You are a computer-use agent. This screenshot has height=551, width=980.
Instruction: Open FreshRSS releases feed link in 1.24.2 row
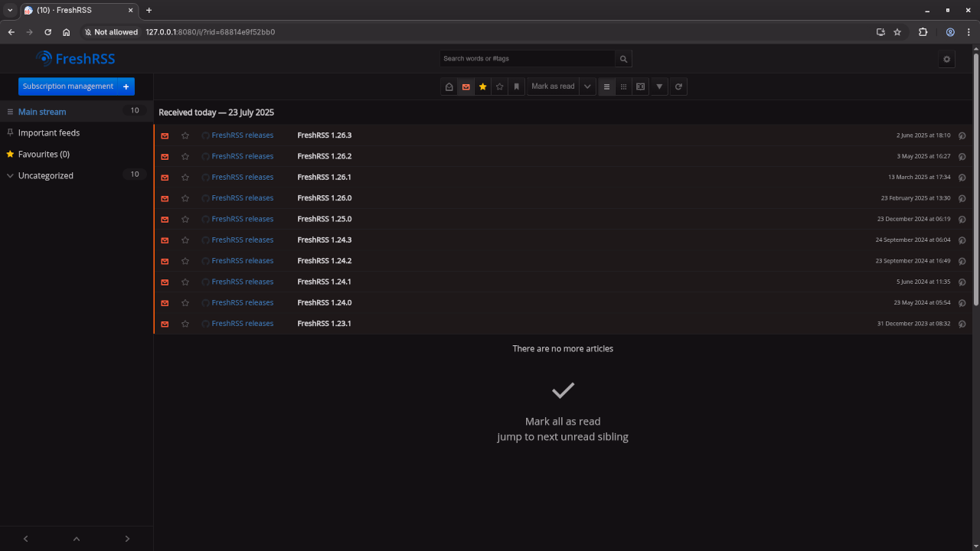click(237, 261)
